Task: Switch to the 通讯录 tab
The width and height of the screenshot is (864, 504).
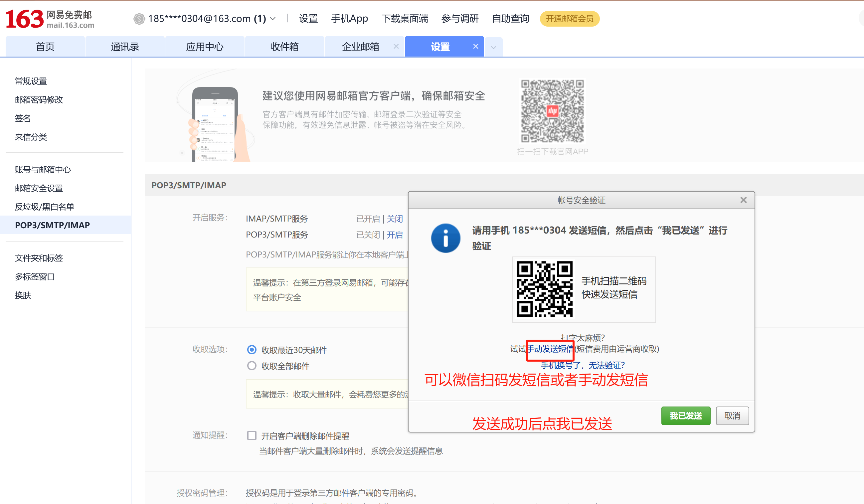Action: [x=125, y=47]
